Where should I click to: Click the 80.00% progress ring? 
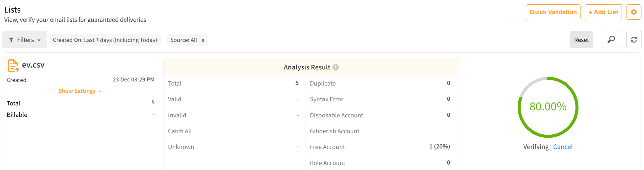pyautogui.click(x=548, y=107)
